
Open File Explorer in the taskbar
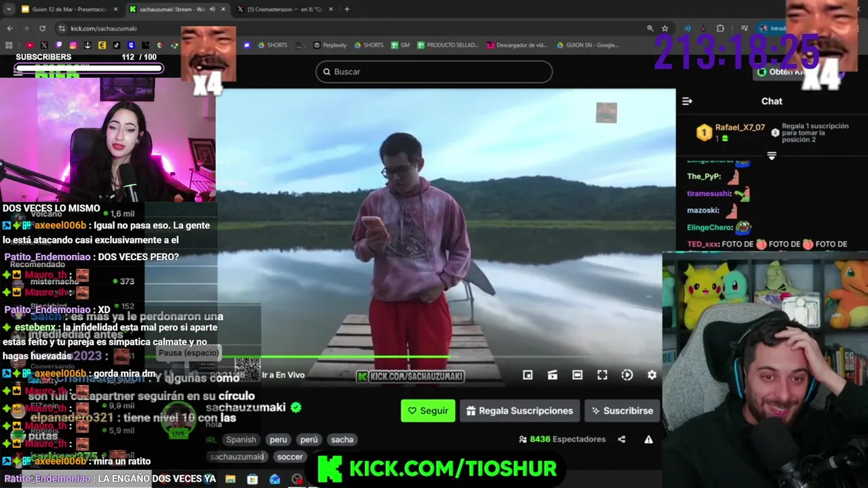(x=231, y=479)
